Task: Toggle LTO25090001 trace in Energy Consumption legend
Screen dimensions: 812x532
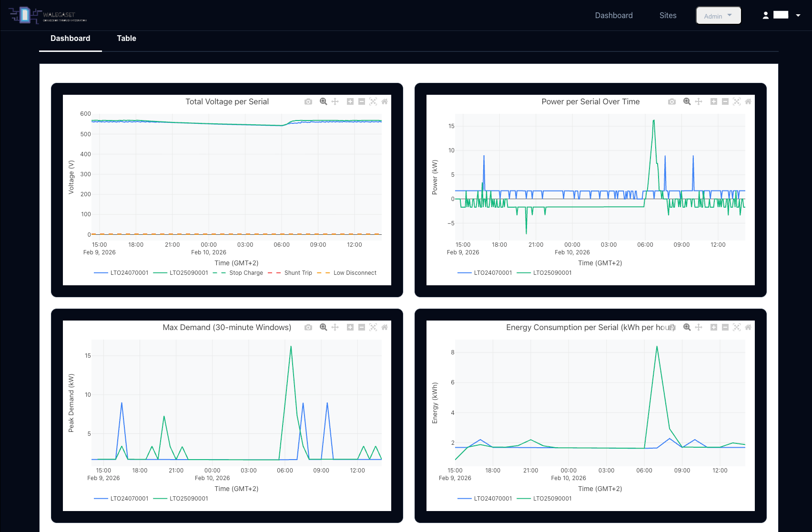Action: pyautogui.click(x=545, y=499)
